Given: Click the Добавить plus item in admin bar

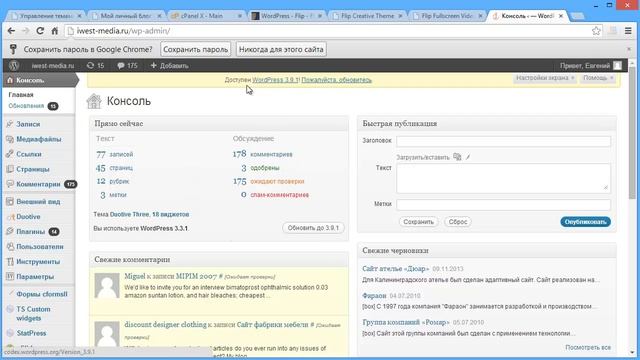Looking at the screenshot, I should click(x=169, y=66).
